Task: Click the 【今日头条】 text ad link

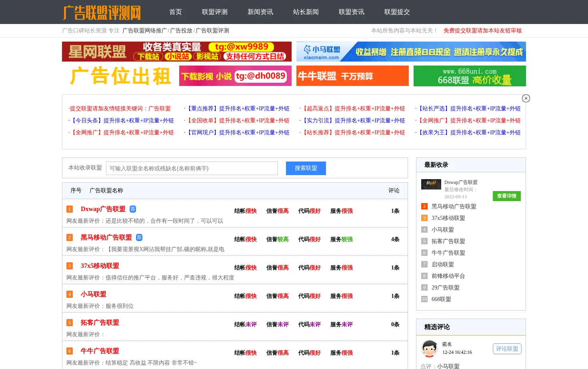Action: click(x=122, y=121)
